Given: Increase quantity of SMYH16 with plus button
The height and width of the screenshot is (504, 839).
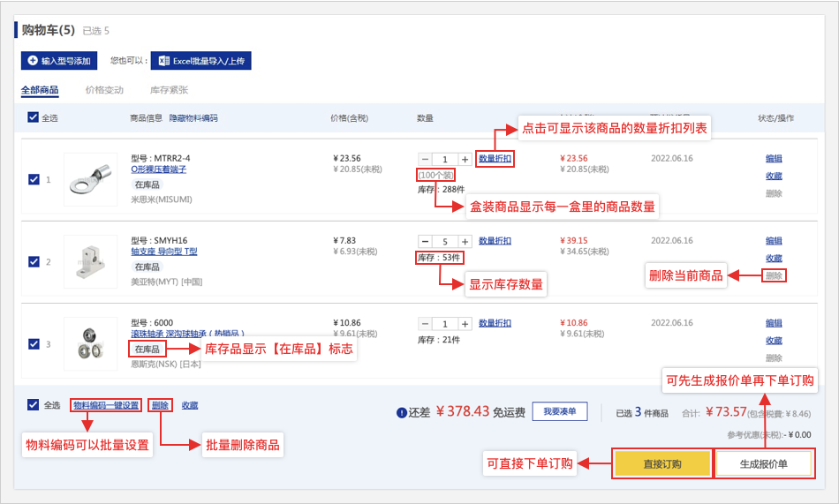Looking at the screenshot, I should [465, 241].
